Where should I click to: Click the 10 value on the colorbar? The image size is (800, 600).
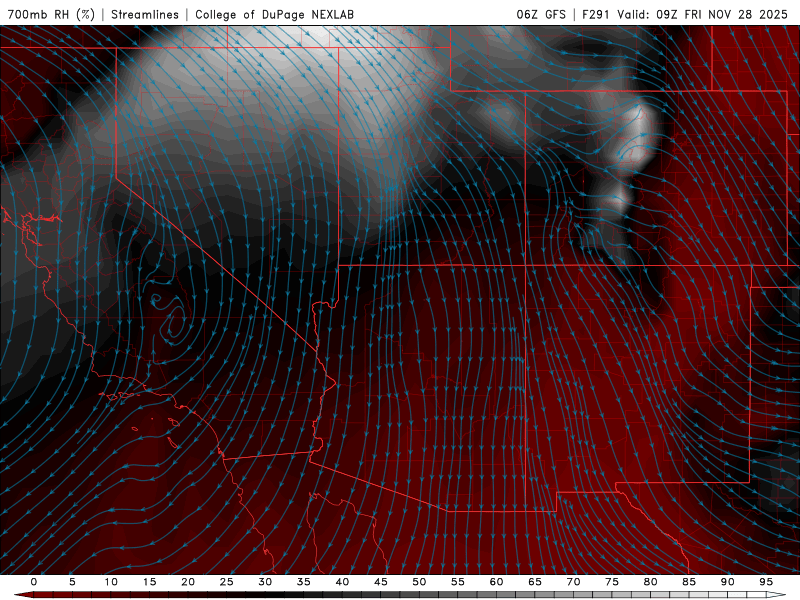pyautogui.click(x=111, y=582)
